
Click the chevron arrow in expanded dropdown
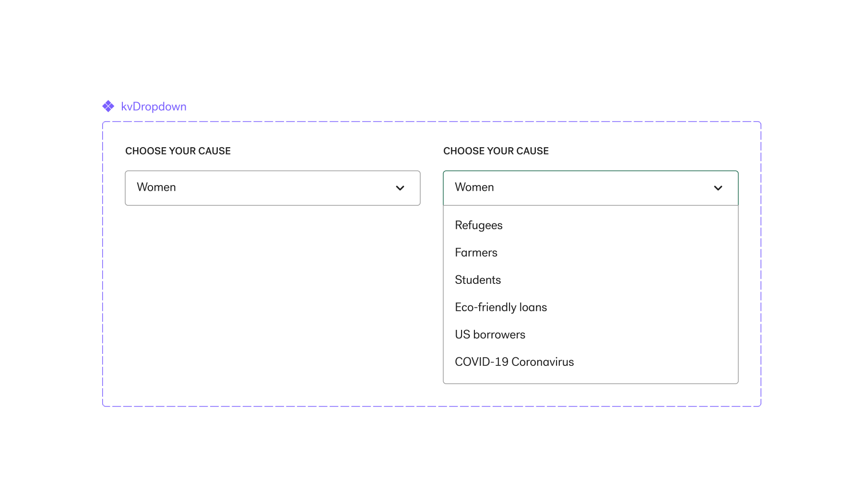click(718, 188)
